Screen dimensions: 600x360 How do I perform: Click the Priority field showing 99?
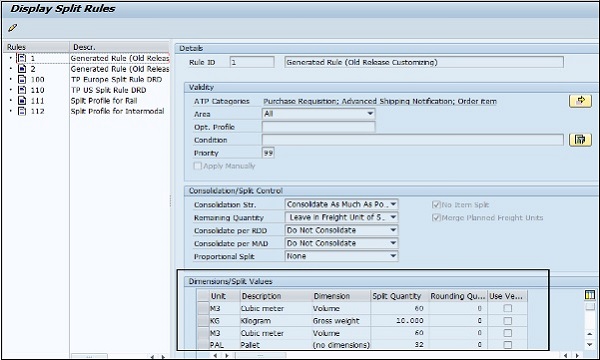click(268, 153)
